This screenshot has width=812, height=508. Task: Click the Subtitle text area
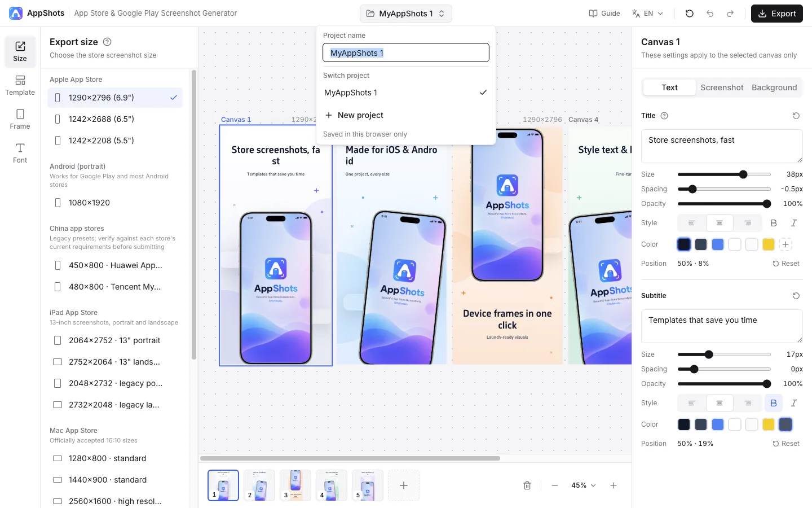pyautogui.click(x=722, y=326)
